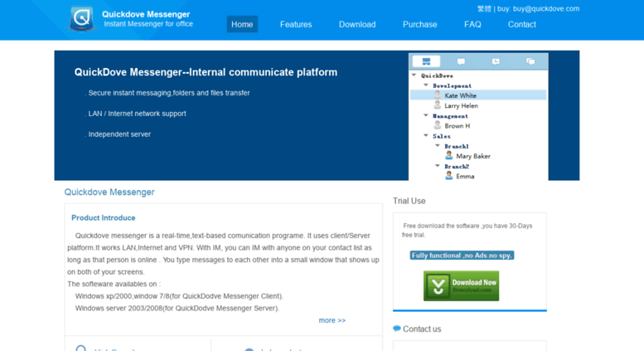Select the group chat tab icon
The image size is (644, 351).
(x=530, y=61)
